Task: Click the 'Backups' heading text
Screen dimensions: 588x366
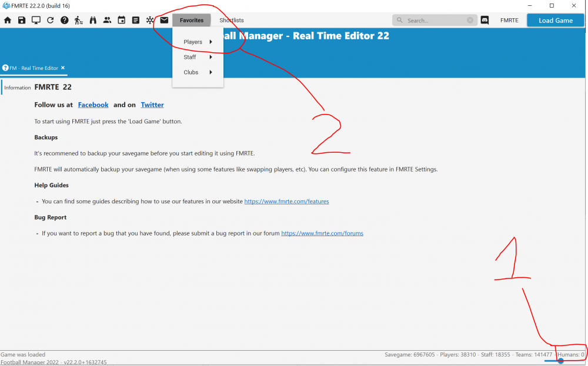Action: 46,137
